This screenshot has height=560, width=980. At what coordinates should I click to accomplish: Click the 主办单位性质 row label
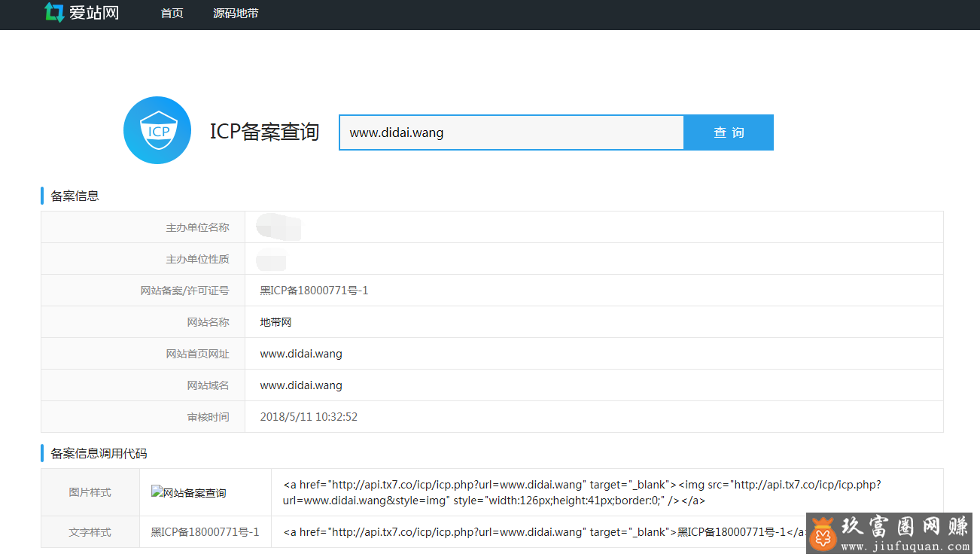pos(197,259)
